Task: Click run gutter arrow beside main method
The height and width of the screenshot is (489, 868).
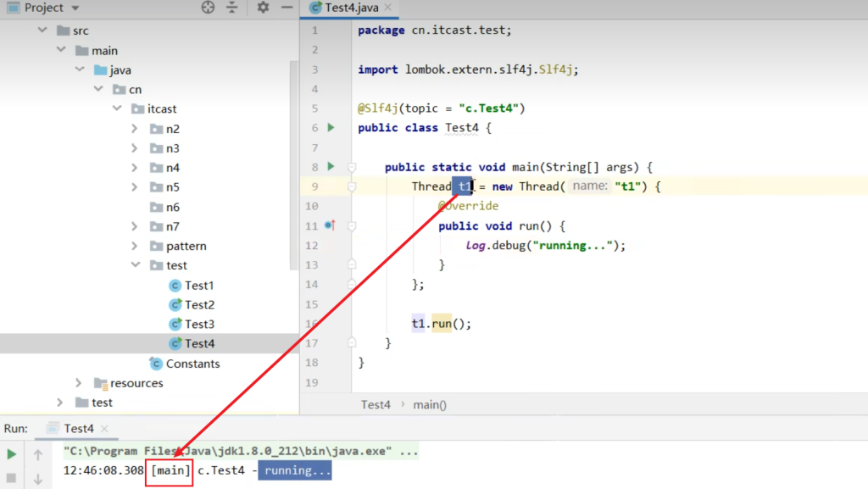Action: pyautogui.click(x=331, y=167)
